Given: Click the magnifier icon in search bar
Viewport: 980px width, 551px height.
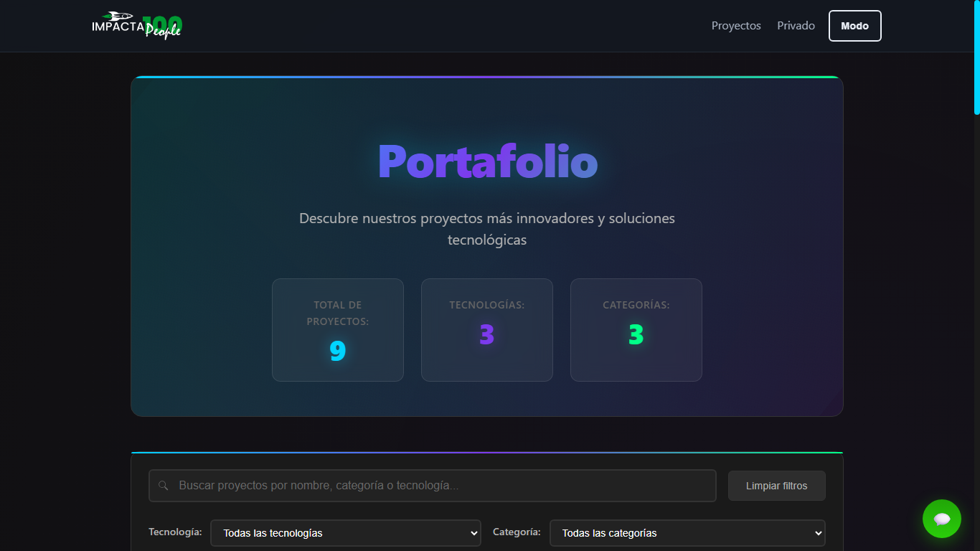Looking at the screenshot, I should point(164,486).
